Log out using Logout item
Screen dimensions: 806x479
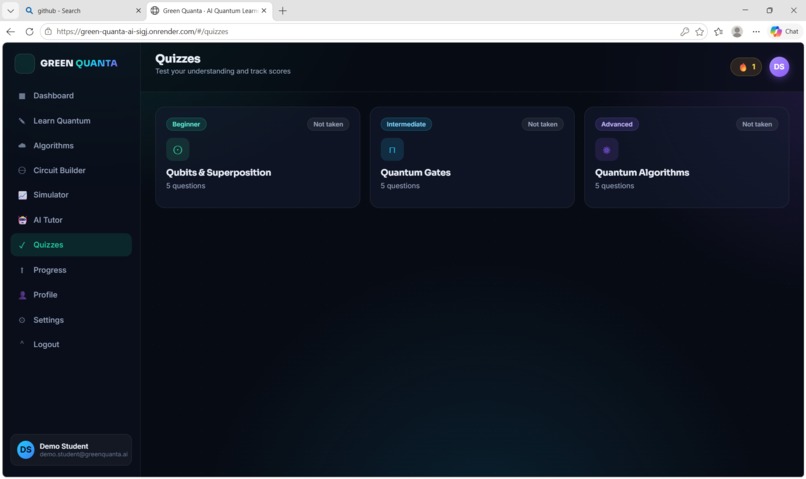71,344
